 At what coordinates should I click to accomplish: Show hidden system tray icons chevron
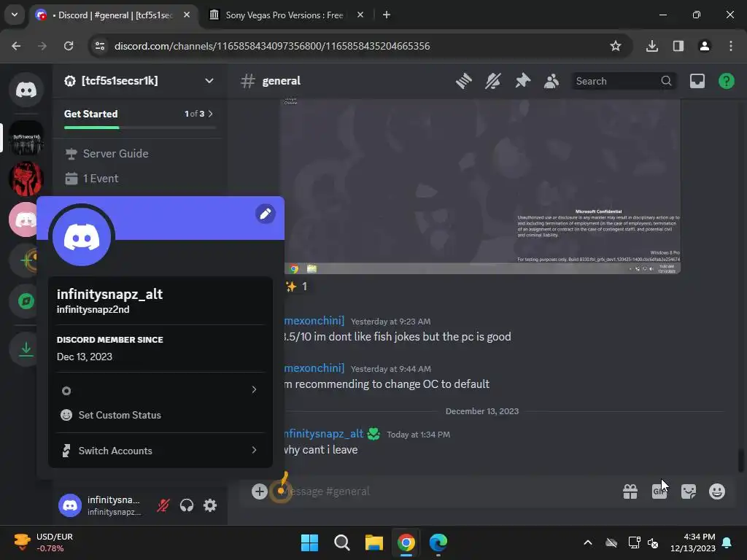tap(588, 542)
